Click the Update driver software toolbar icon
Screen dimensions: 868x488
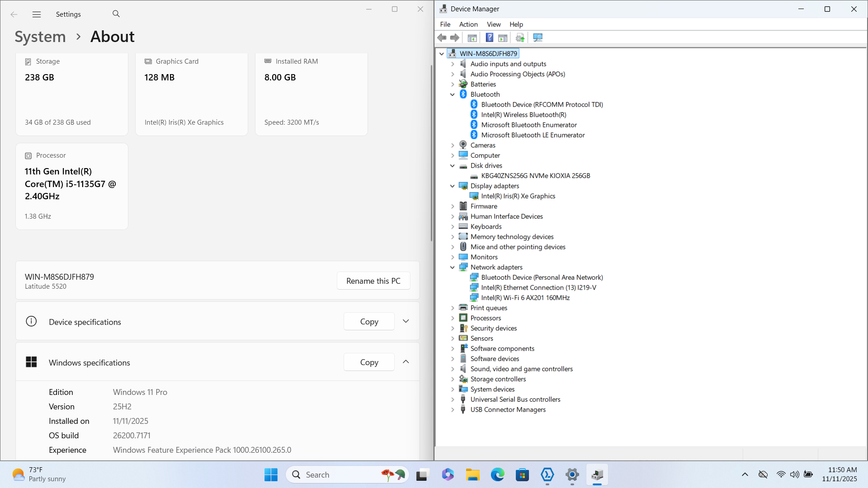coord(520,38)
